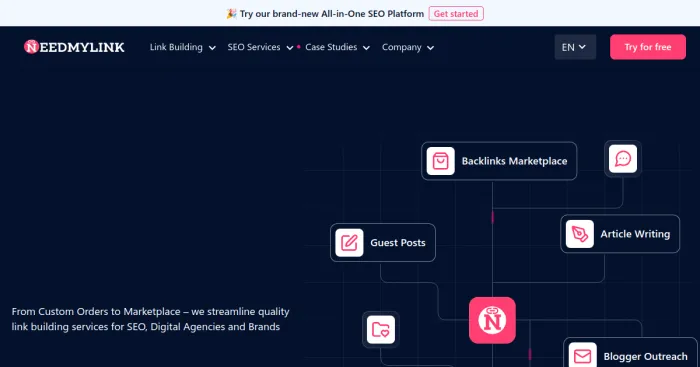Select the Article Writing label

[635, 234]
